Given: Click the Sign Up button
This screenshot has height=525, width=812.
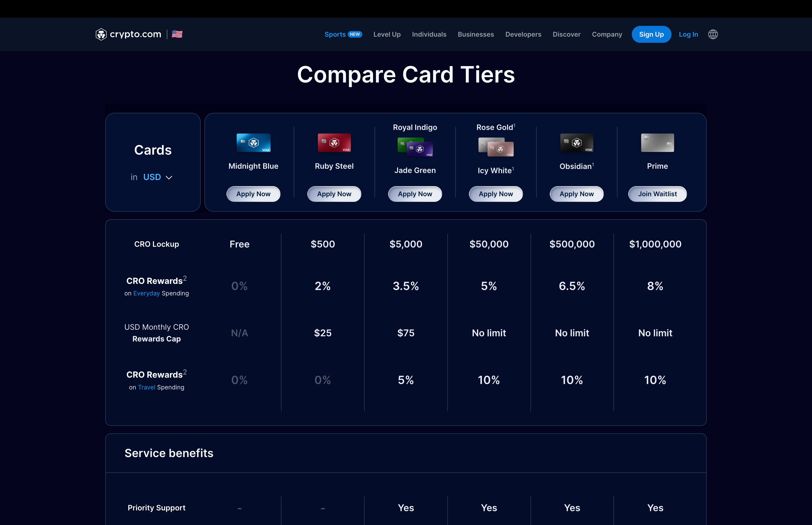Looking at the screenshot, I should click(x=651, y=35).
